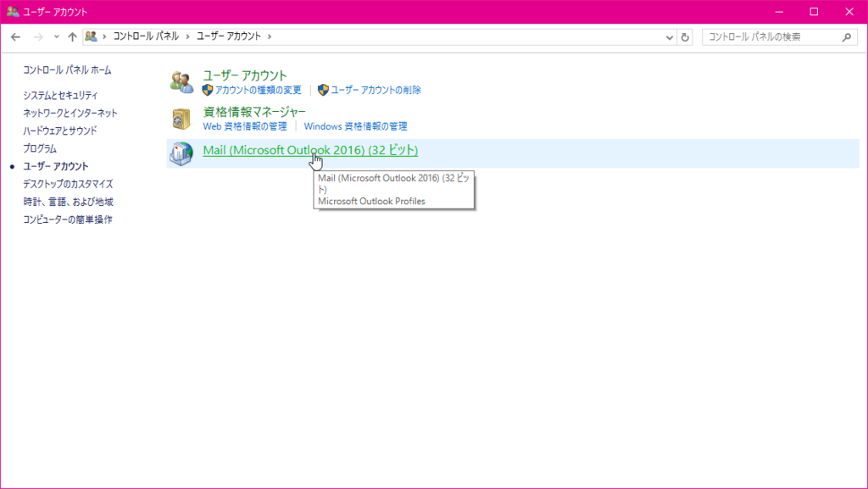Open 時計、言語、および地域 in sidebar
The width and height of the screenshot is (868, 489).
(x=68, y=202)
